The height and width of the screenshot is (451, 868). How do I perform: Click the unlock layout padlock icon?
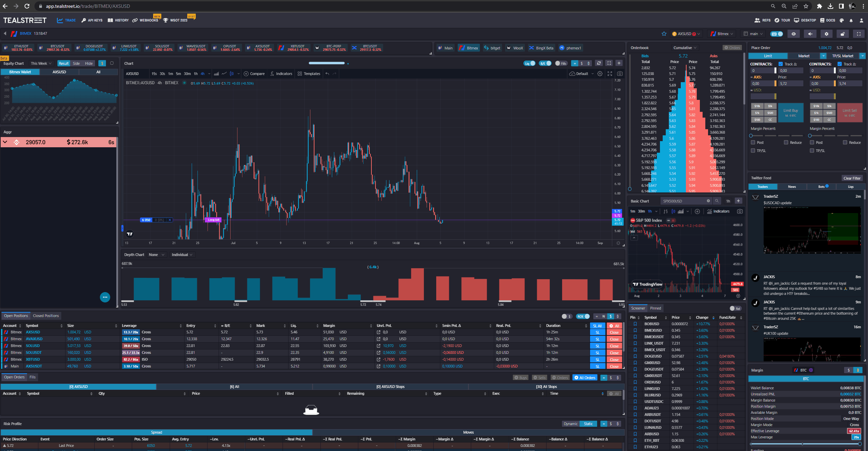pyautogui.click(x=842, y=34)
